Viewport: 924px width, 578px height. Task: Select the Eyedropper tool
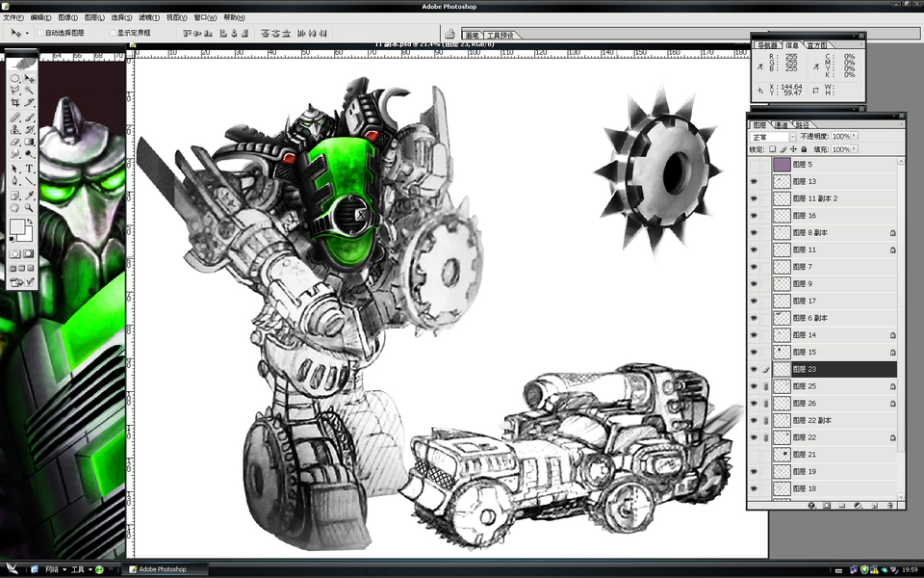pos(29,196)
